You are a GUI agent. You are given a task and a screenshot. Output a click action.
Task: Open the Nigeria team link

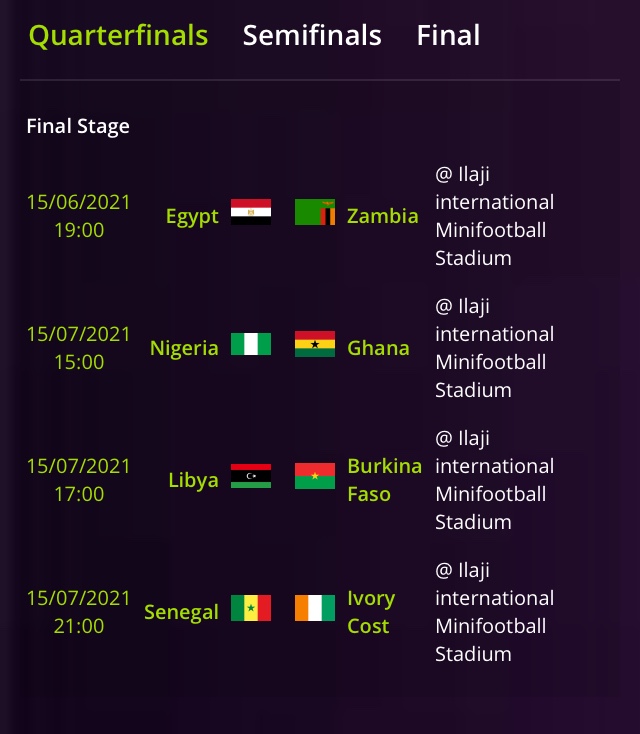(184, 348)
